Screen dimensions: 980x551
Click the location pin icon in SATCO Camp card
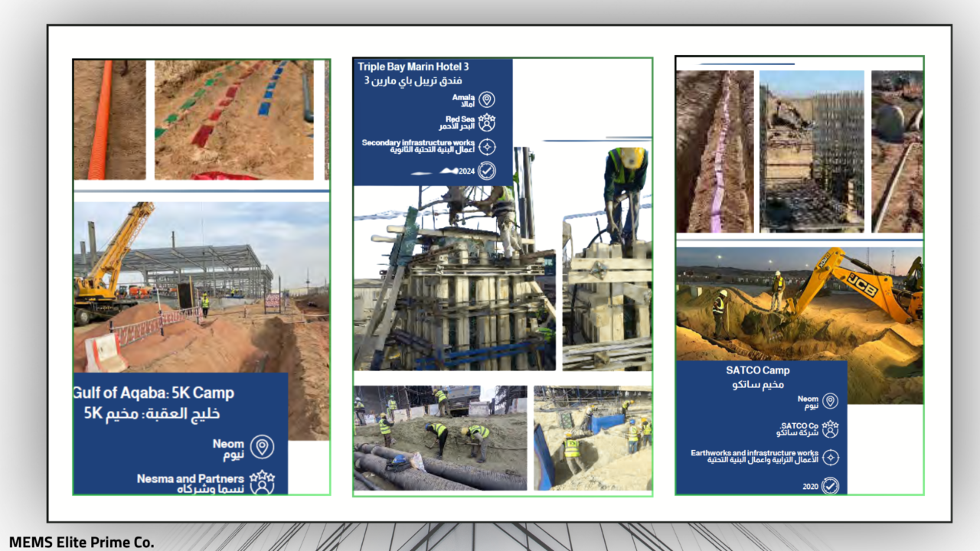pyautogui.click(x=830, y=401)
